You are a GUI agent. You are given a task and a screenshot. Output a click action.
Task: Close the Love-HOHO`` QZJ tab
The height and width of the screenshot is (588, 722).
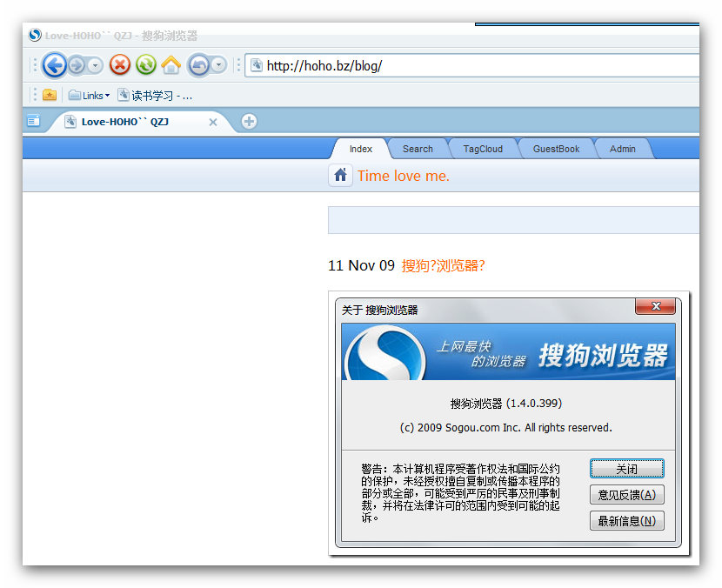[213, 122]
